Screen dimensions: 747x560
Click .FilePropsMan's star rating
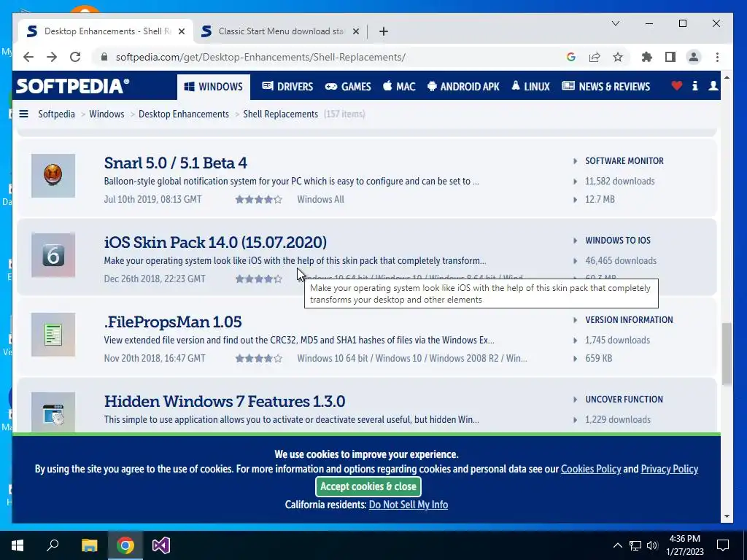click(259, 359)
